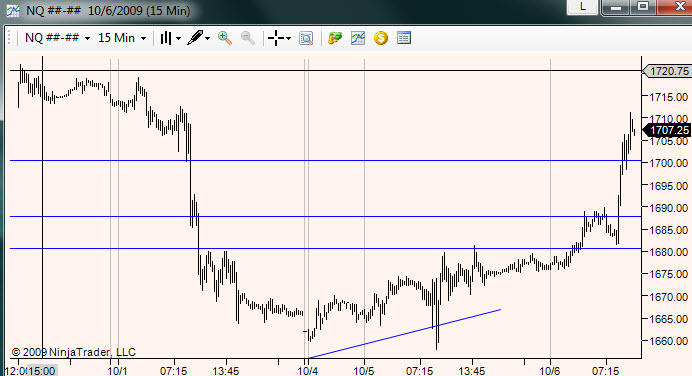The height and width of the screenshot is (376, 692).
Task: Select the crosshair cursor tool
Action: (x=276, y=38)
